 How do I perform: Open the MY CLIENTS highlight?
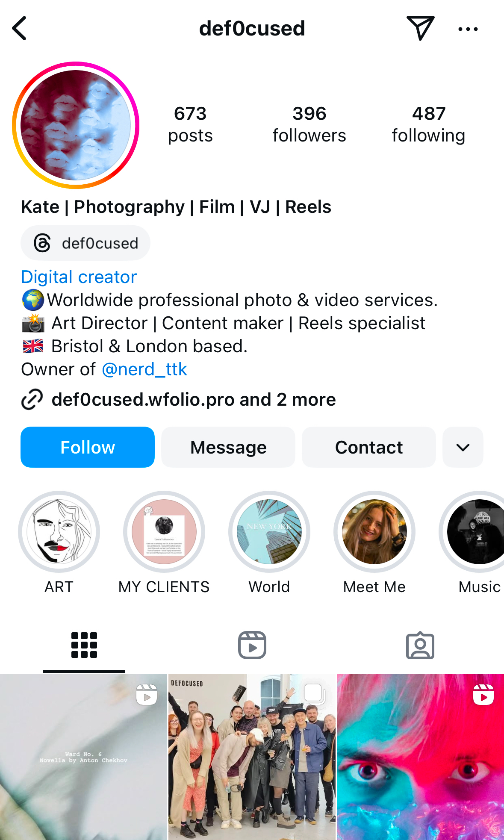[164, 532]
